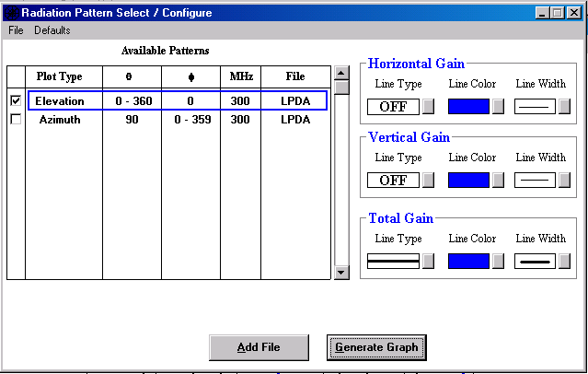588x374 pixels.
Task: Click Horizontal Gain OFF line type box
Action: pyautogui.click(x=393, y=107)
